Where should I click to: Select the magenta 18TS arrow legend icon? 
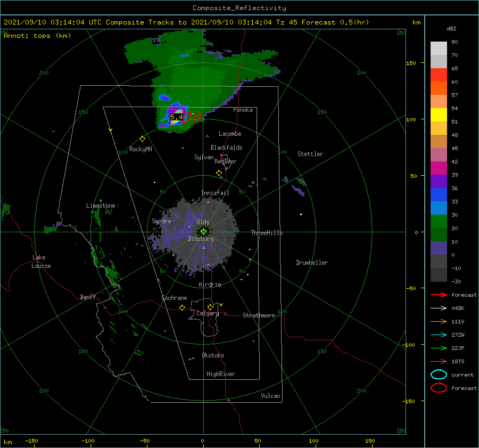tap(439, 362)
